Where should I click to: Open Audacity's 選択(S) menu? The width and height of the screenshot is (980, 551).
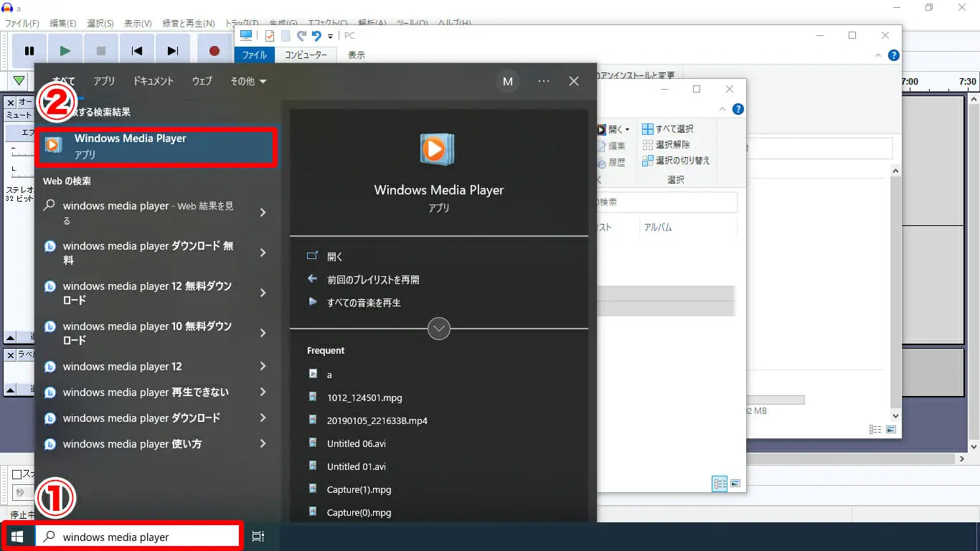100,24
